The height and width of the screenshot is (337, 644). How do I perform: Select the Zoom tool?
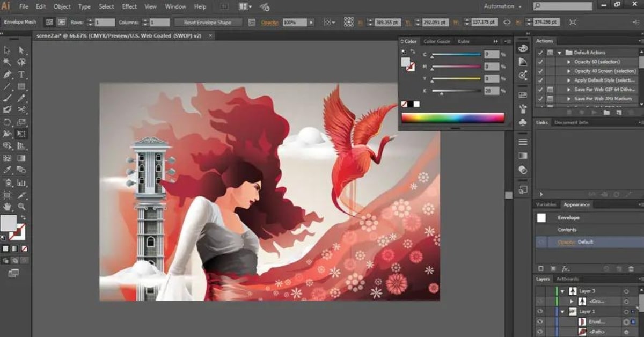coord(21,206)
